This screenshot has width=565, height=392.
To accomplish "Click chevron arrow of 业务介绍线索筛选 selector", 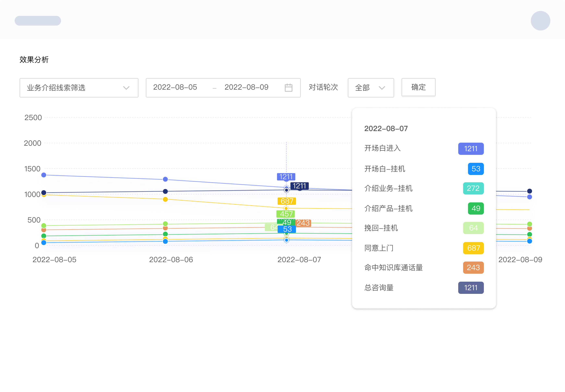I will [x=126, y=88].
